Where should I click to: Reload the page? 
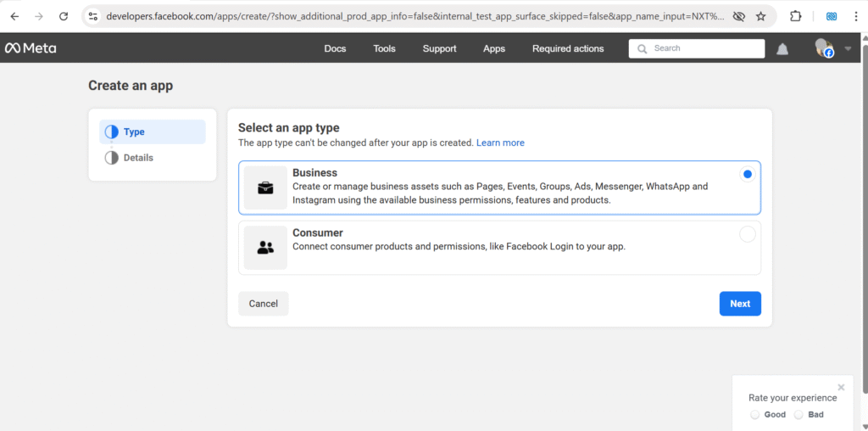pos(63,16)
